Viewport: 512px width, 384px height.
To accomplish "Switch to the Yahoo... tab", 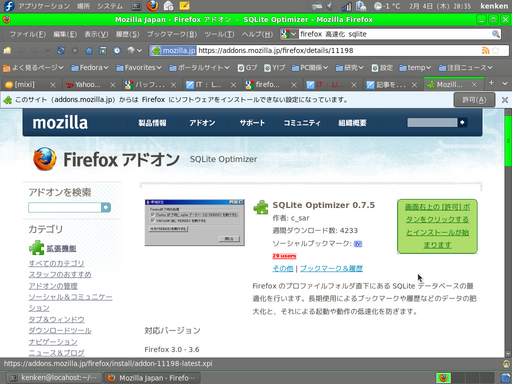I will [x=91, y=85].
